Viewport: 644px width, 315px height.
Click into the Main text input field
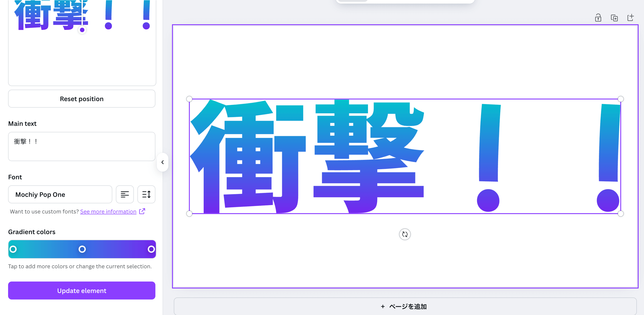pyautogui.click(x=82, y=146)
